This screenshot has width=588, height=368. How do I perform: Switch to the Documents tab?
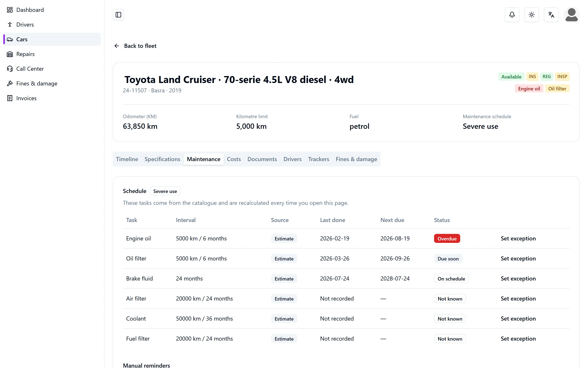point(262,159)
